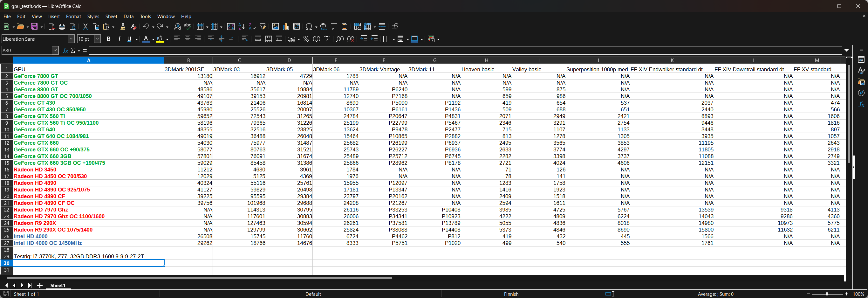Open the Function Wizard beside Name Box

[x=65, y=51]
